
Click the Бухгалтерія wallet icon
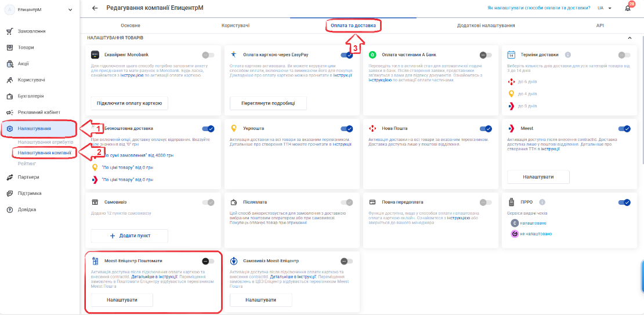click(x=10, y=96)
